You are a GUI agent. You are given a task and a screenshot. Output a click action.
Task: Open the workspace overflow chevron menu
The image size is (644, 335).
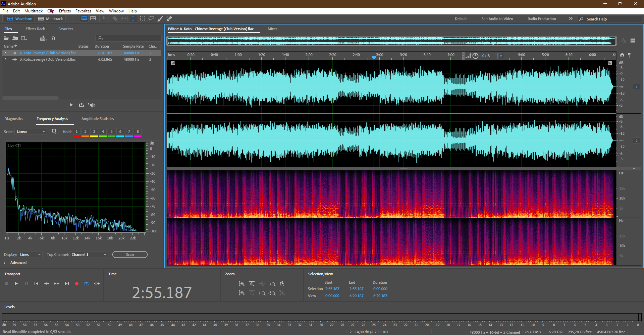pyautogui.click(x=571, y=19)
